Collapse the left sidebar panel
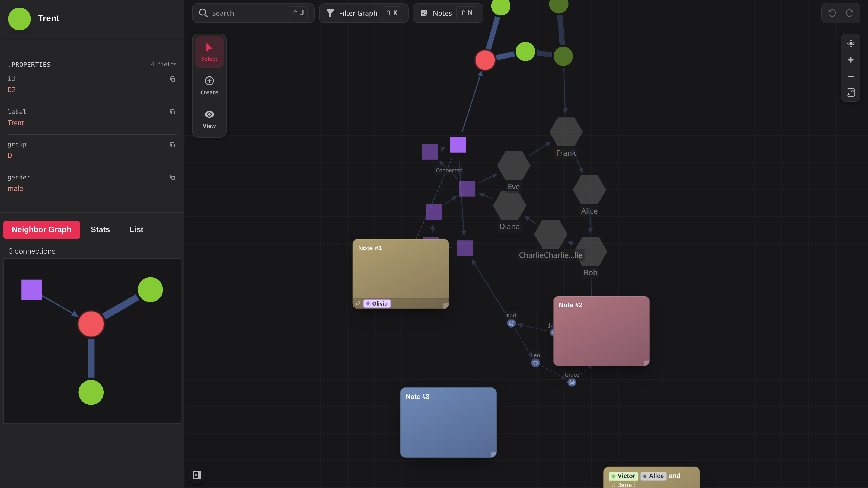The height and width of the screenshot is (488, 868). point(197,475)
